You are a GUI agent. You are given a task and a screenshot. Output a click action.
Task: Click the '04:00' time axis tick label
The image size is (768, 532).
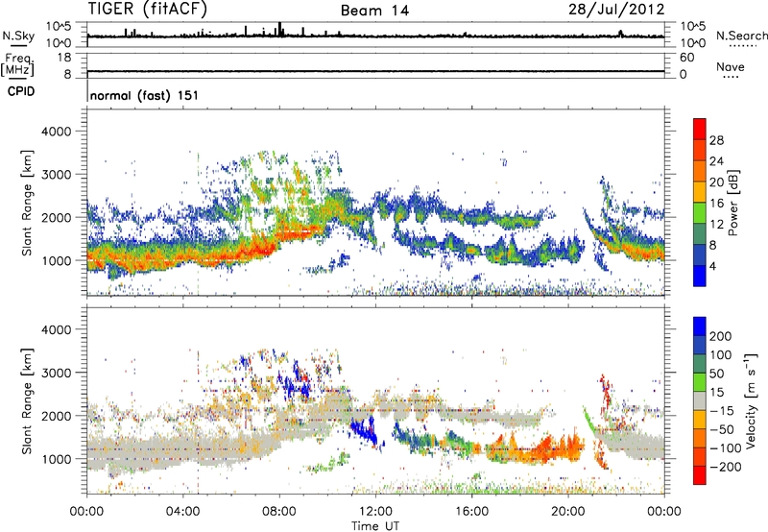[x=183, y=512]
